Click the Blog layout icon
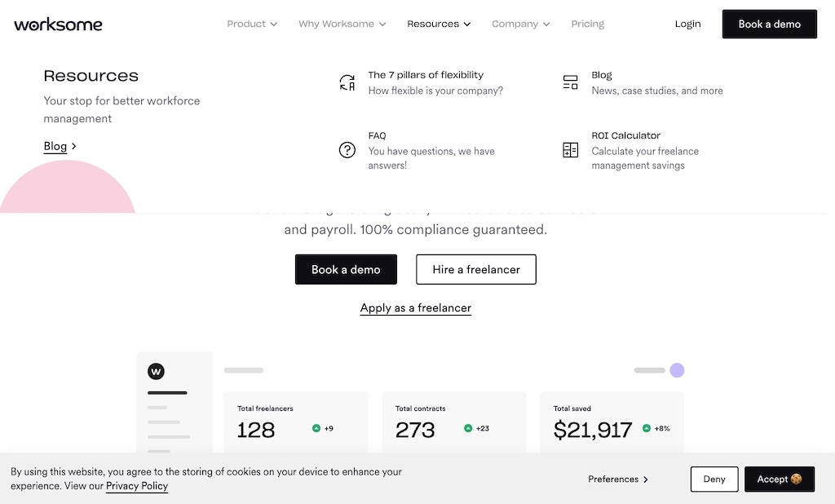 570,82
